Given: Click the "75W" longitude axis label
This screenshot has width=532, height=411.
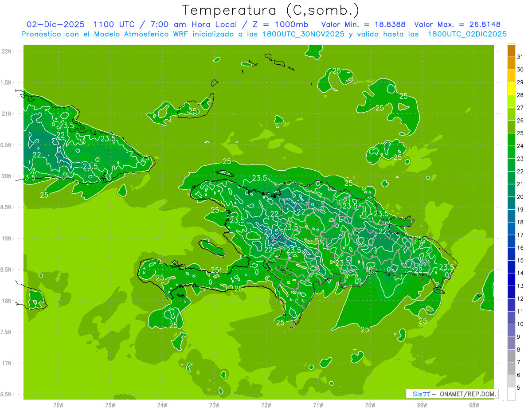Looking at the screenshot, I should pos(110,405).
